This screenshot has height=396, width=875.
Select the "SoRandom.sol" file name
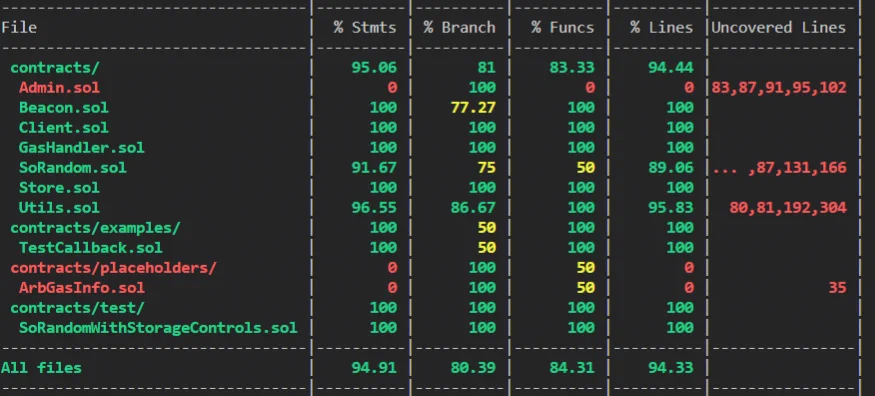pos(73,168)
